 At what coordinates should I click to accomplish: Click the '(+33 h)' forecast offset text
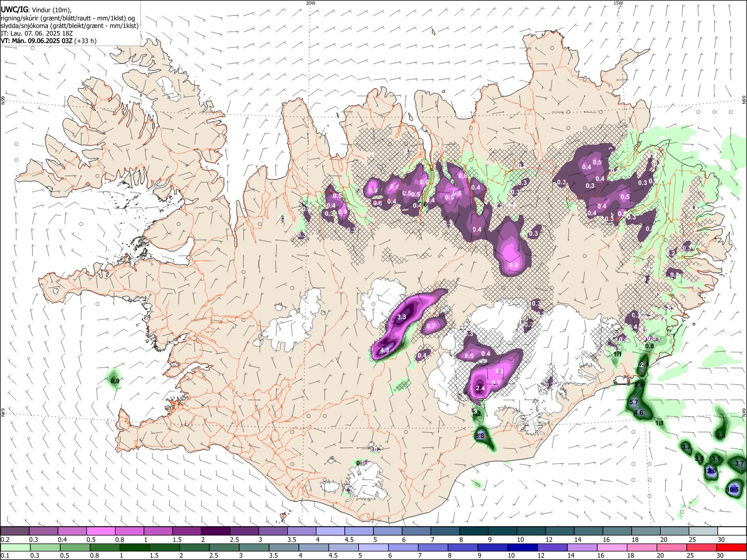pyautogui.click(x=86, y=41)
